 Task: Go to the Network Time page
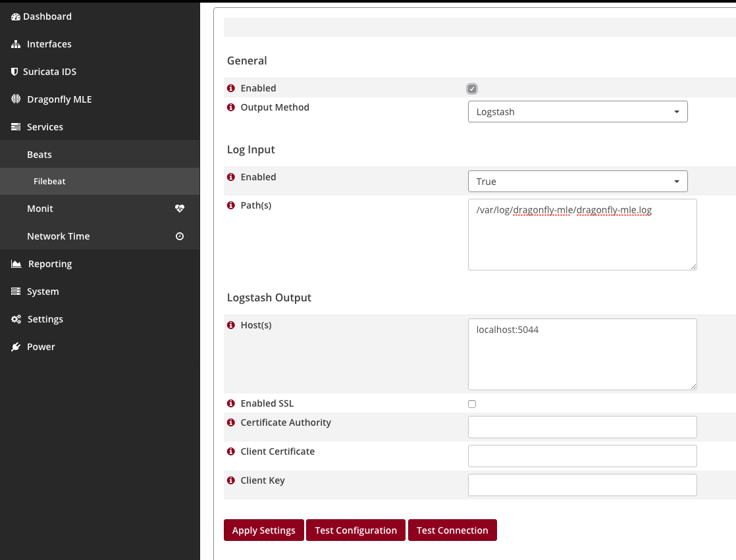[99, 236]
